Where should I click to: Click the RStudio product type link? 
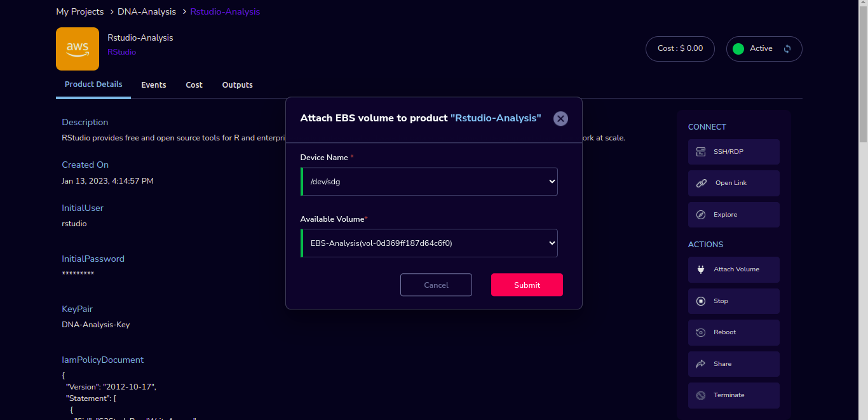(122, 52)
